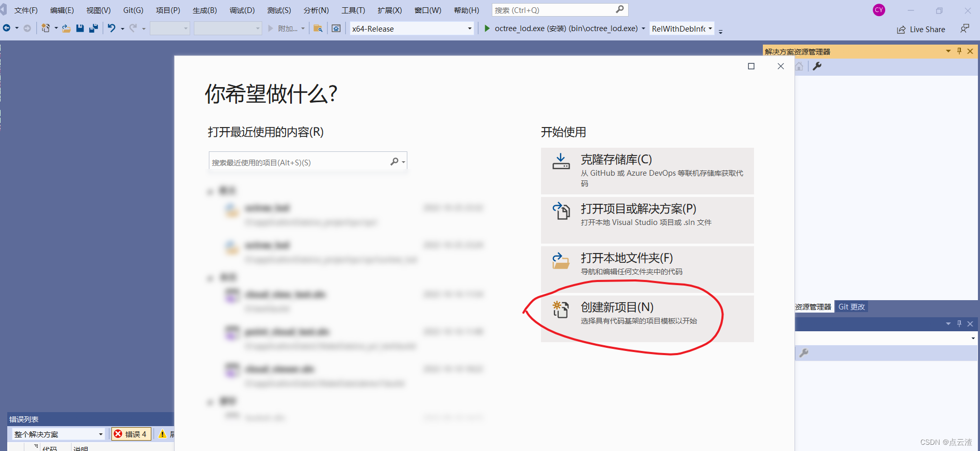Screen dimensions: 980x451
Task: Open the Git(G) menu
Action: click(133, 10)
